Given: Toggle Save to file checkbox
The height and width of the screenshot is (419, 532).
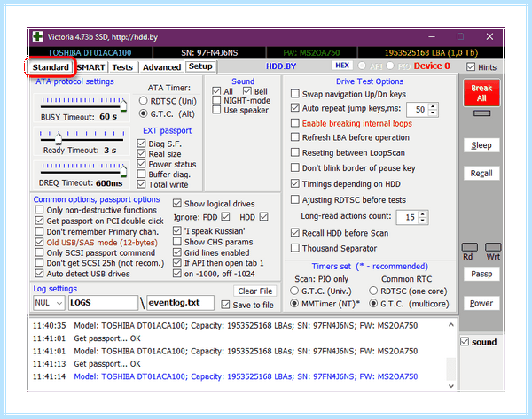Looking at the screenshot, I should (225, 305).
